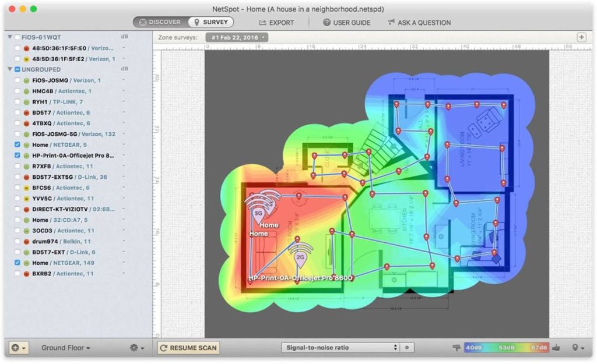Select the Survey tab
This screenshot has height=364, width=597.
coord(210,22)
